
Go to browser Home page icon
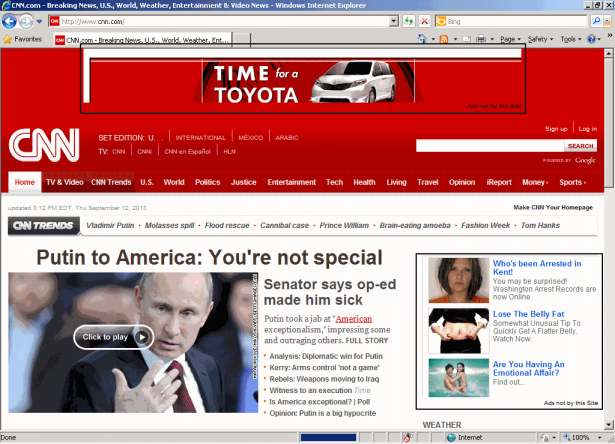pos(422,39)
